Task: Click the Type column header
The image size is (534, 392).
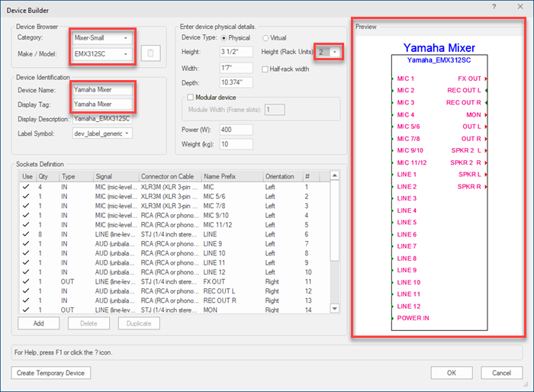Action: pyautogui.click(x=76, y=176)
